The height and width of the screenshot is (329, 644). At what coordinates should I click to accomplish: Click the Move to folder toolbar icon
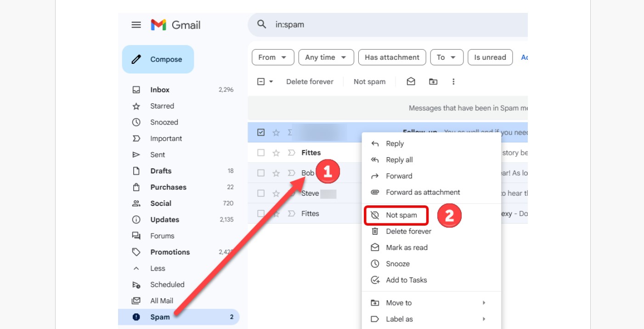(432, 81)
